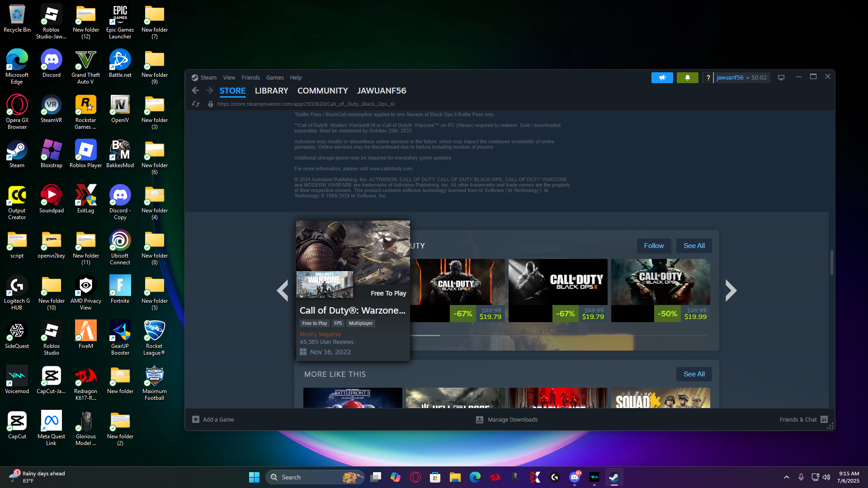Open the Steam notifications bell
The height and width of the screenshot is (488, 868).
click(x=687, y=78)
